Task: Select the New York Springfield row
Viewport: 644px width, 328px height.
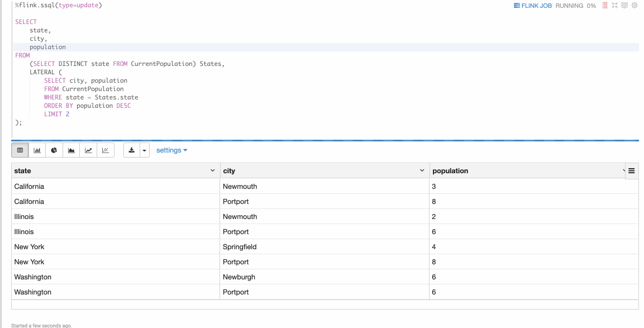Action: (223, 246)
